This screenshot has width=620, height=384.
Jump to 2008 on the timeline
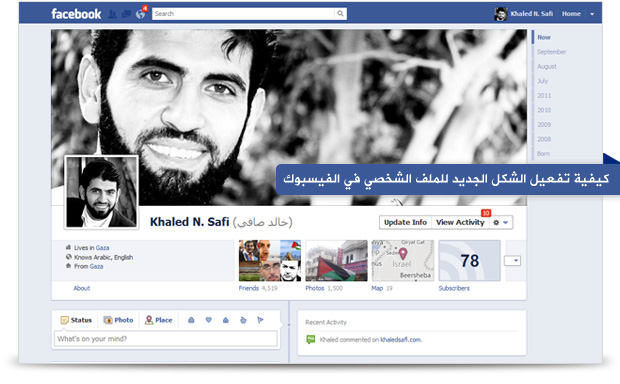544,139
